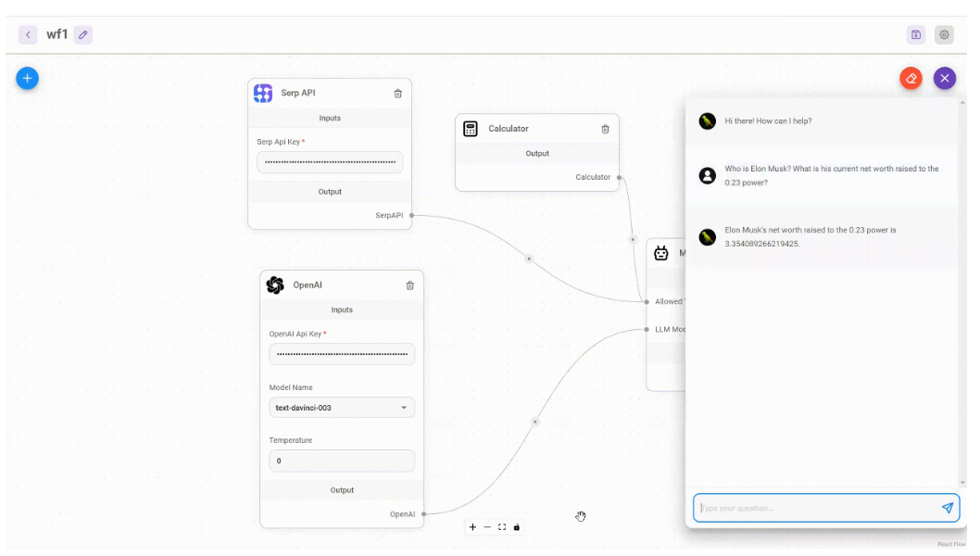The height and width of the screenshot is (556, 980).
Task: Fit view of the workflow canvas
Action: tap(502, 527)
